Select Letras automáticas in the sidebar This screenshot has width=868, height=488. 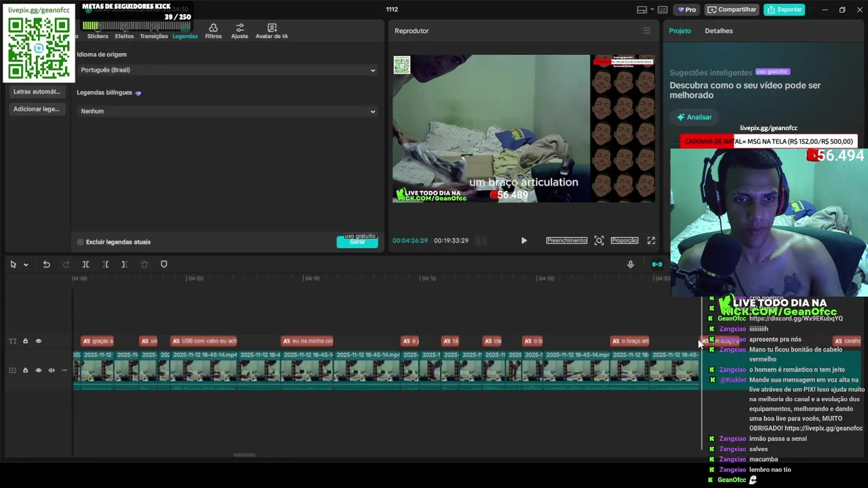point(37,91)
